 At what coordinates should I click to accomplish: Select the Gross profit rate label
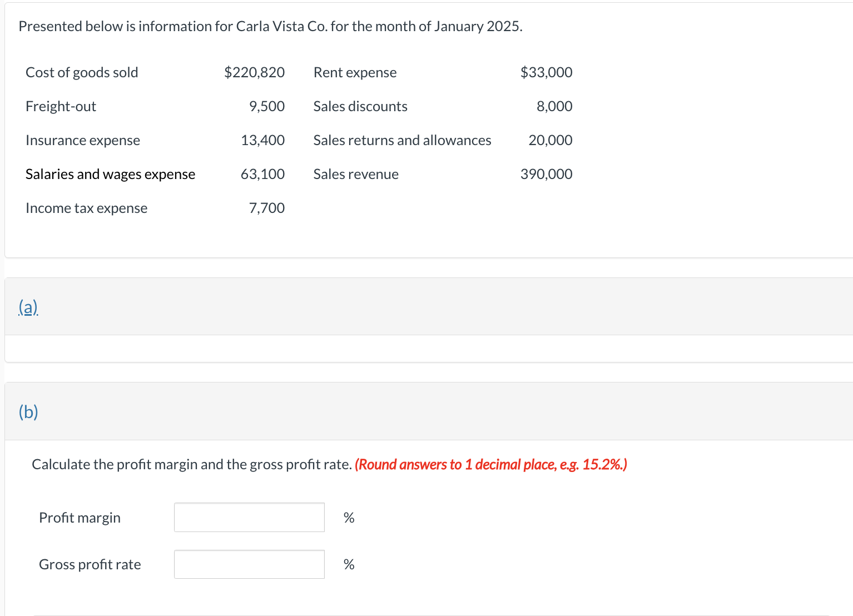(90, 564)
